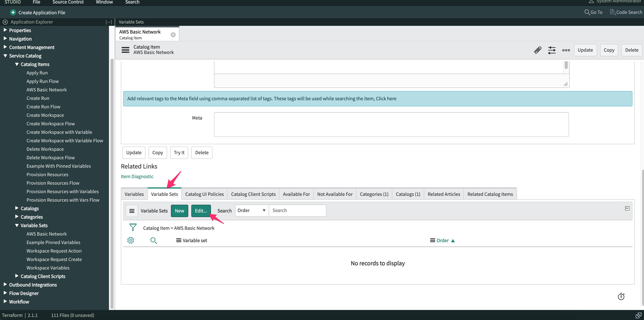The image size is (644, 320).
Task: Click the list personalize gear icon
Action: [130, 240]
